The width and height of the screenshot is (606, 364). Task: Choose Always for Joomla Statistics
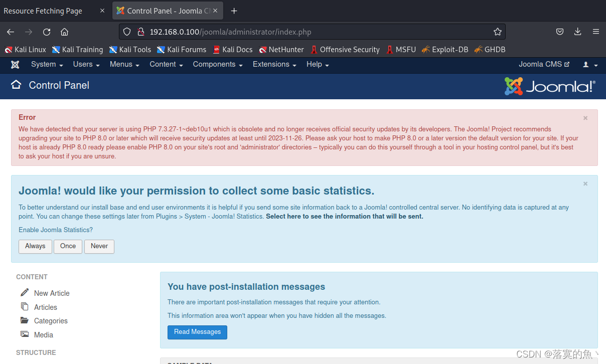tap(35, 246)
